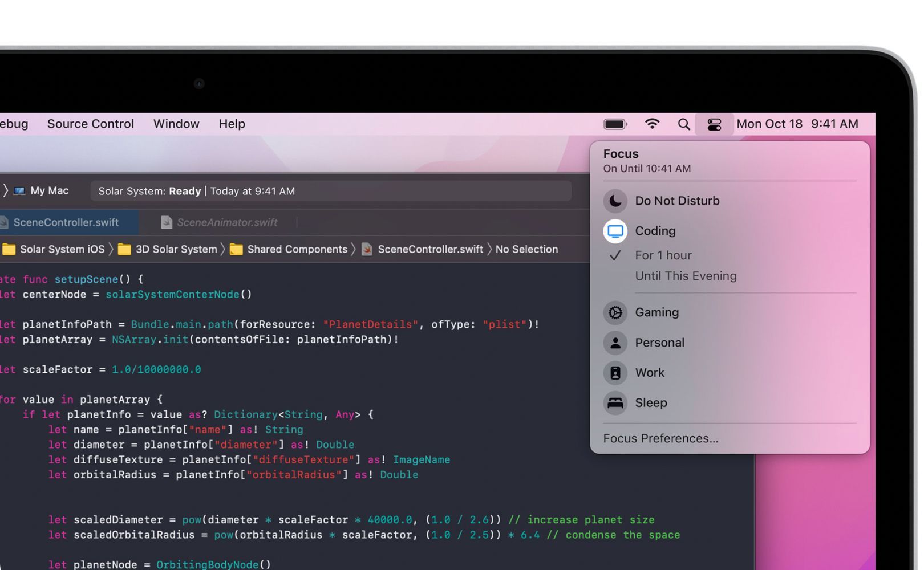Switch on the Sleep focus bed icon
This screenshot has height=570, width=924.
coord(615,403)
